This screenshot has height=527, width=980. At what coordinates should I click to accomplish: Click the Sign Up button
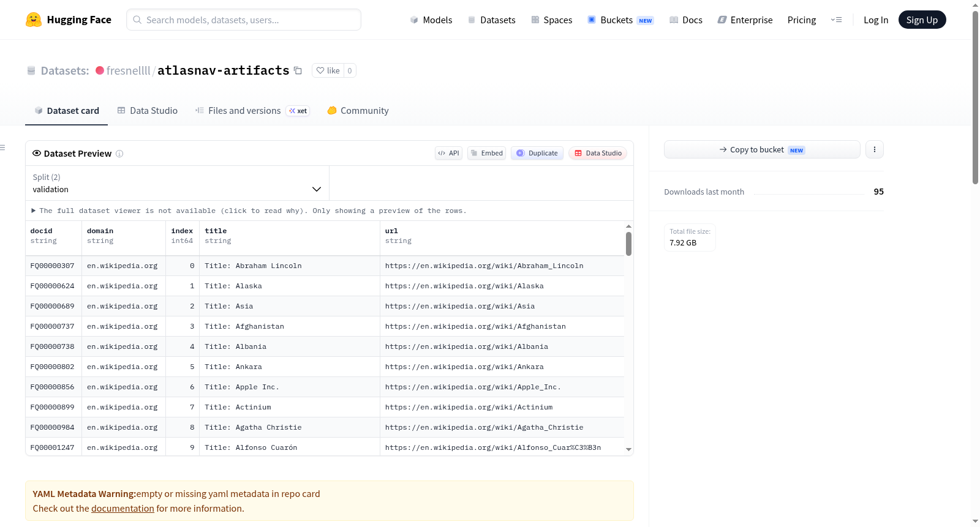[922, 20]
